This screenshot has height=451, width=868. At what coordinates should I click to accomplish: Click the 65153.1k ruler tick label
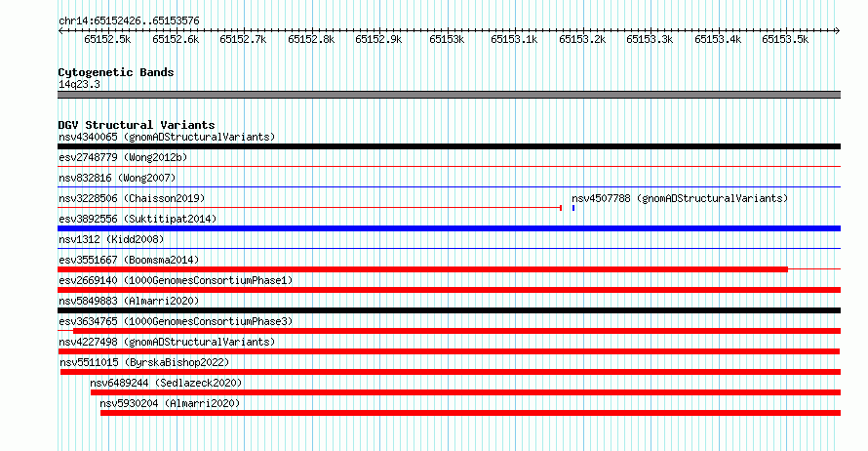(x=514, y=40)
